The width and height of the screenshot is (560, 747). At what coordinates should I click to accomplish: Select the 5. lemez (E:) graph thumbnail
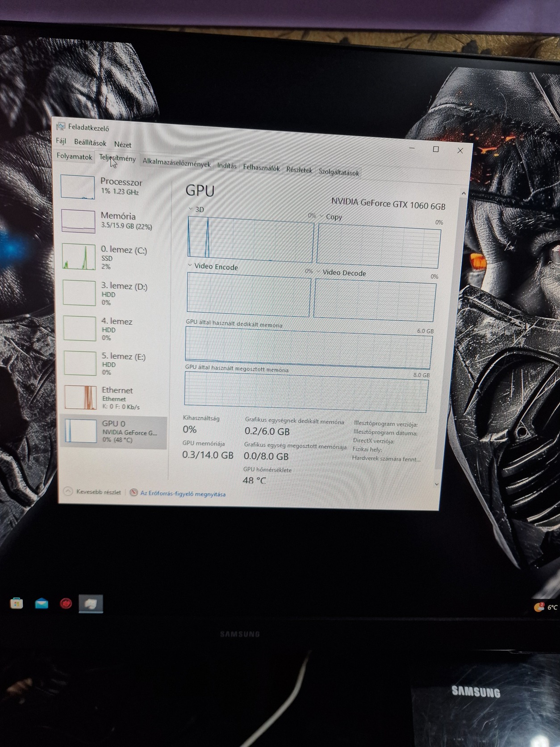(80, 363)
